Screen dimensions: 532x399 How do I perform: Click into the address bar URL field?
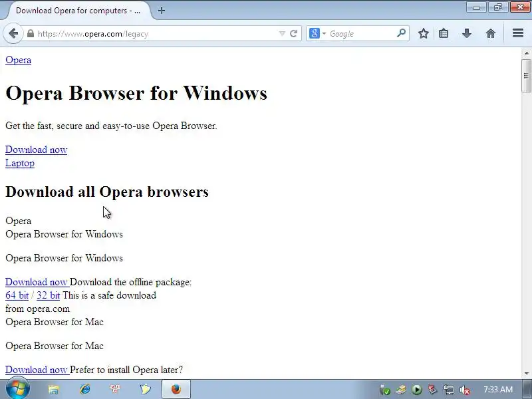pyautogui.click(x=156, y=34)
